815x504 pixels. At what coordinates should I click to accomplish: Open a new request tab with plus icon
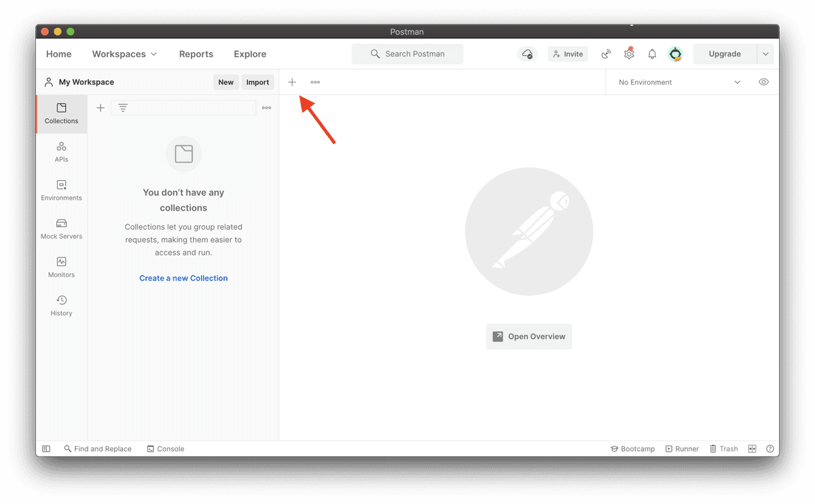pos(292,82)
